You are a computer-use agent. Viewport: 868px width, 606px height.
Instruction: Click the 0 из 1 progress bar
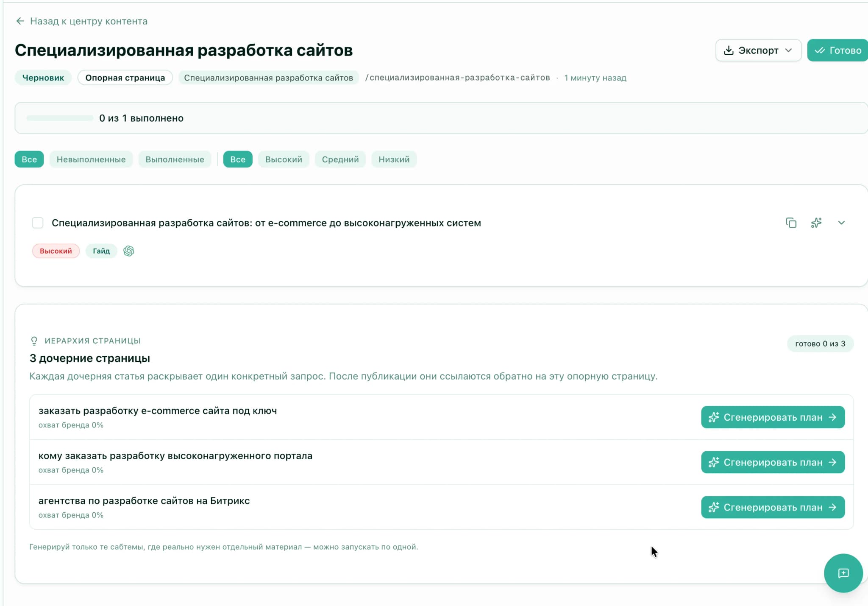click(60, 118)
